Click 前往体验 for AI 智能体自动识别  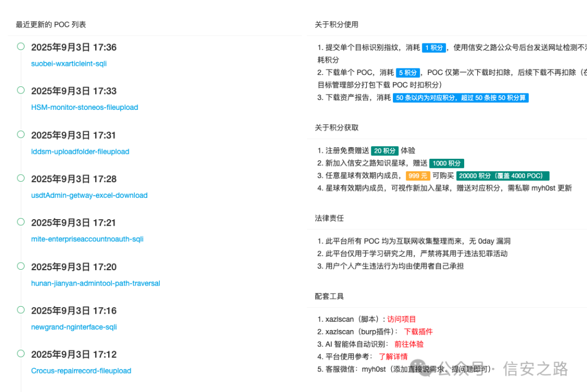tap(409, 344)
